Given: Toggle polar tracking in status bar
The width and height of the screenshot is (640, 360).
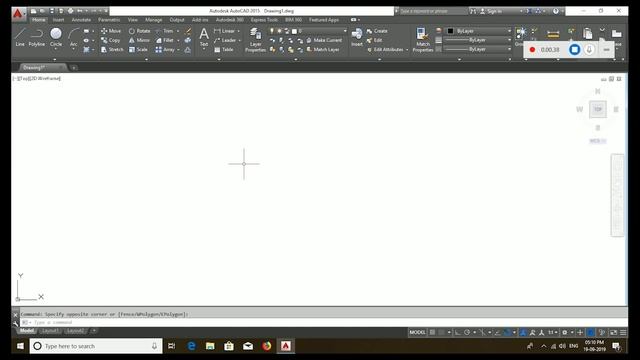Looking at the screenshot, I should pos(467,332).
